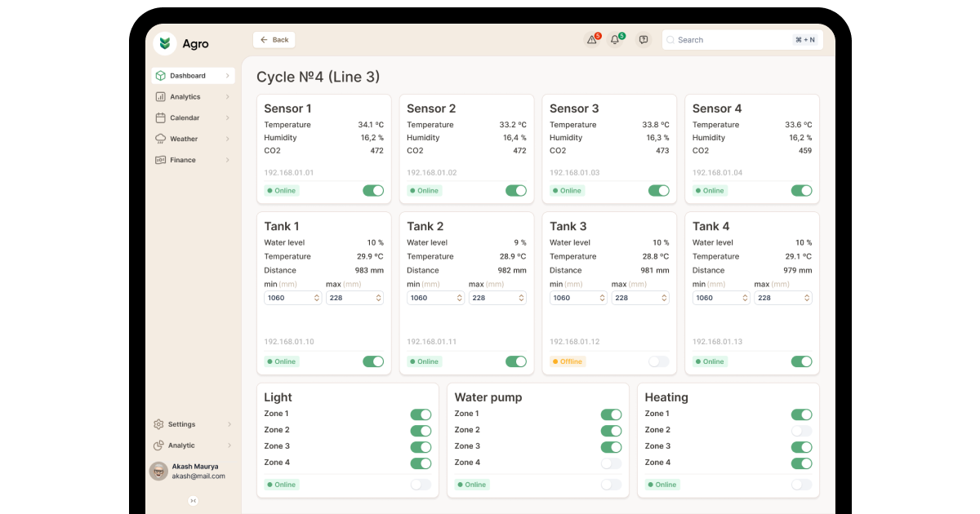The width and height of the screenshot is (980, 514).
Task: Click Akash Maurya's avatar picture
Action: tap(158, 471)
